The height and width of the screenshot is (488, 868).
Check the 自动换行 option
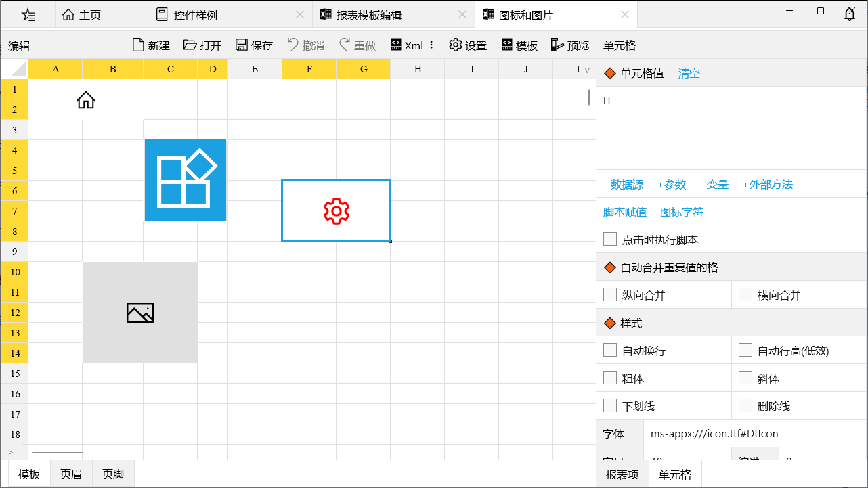point(610,350)
